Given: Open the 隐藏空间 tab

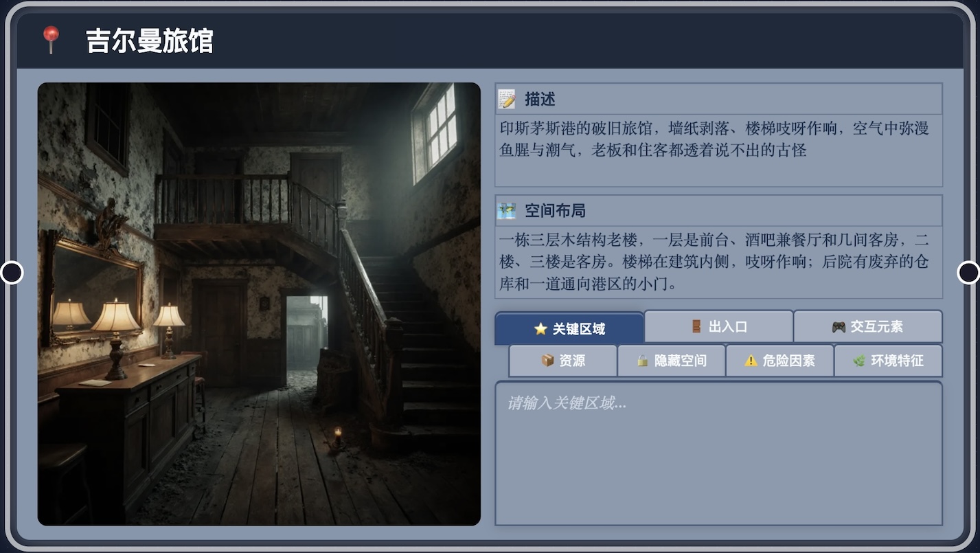Looking at the screenshot, I should pos(671,360).
